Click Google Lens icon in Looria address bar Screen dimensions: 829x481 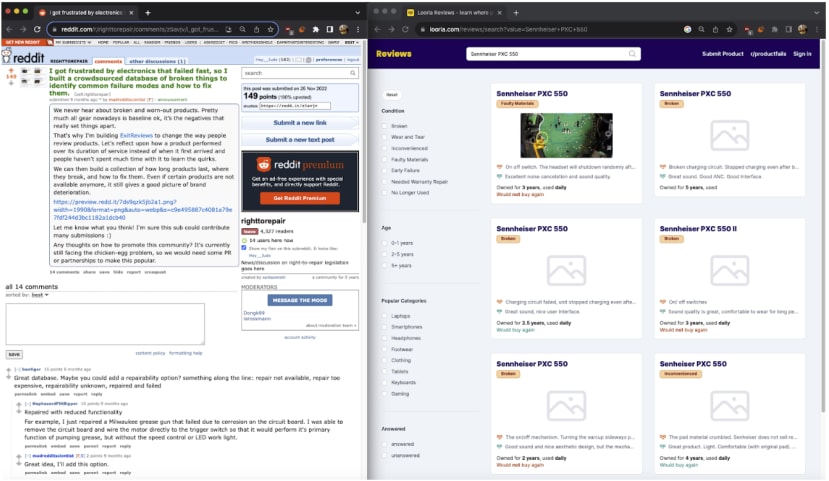pyautogui.click(x=687, y=29)
